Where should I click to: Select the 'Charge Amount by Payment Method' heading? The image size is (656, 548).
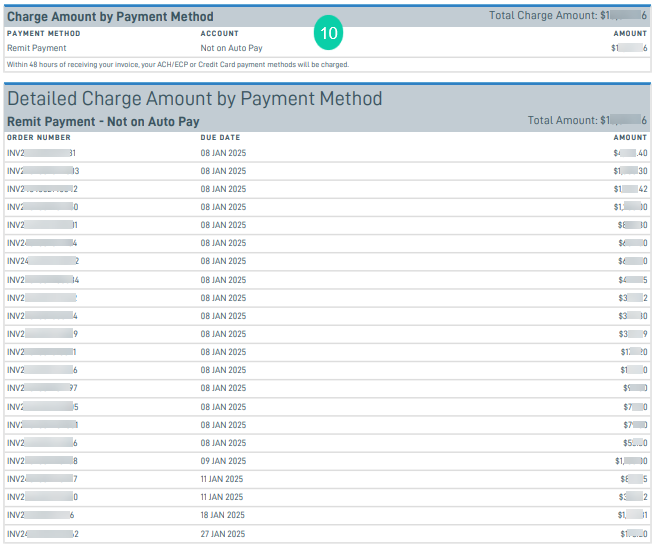click(x=110, y=16)
